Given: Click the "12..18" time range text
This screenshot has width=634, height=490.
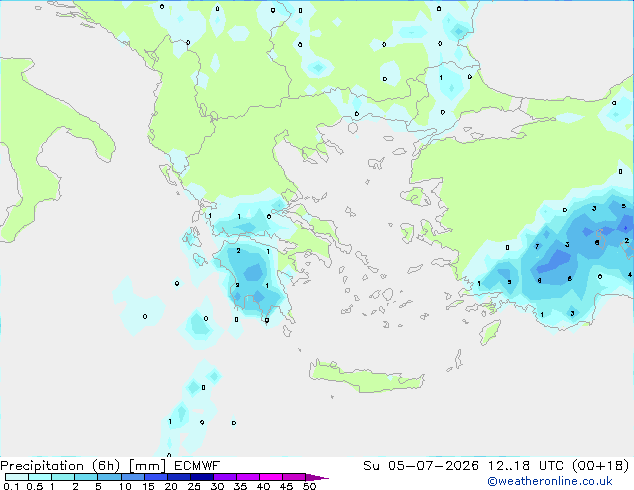Looking at the screenshot, I should point(509,466).
